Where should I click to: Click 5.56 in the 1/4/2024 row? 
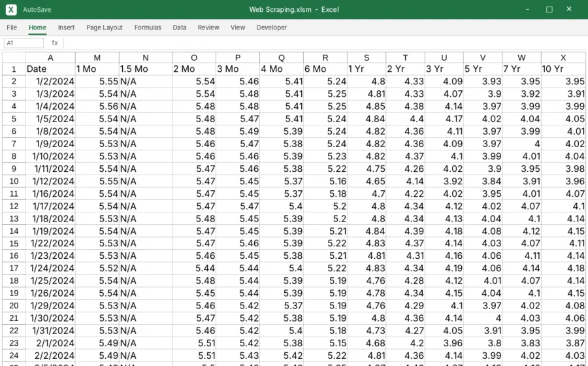pyautogui.click(x=97, y=107)
